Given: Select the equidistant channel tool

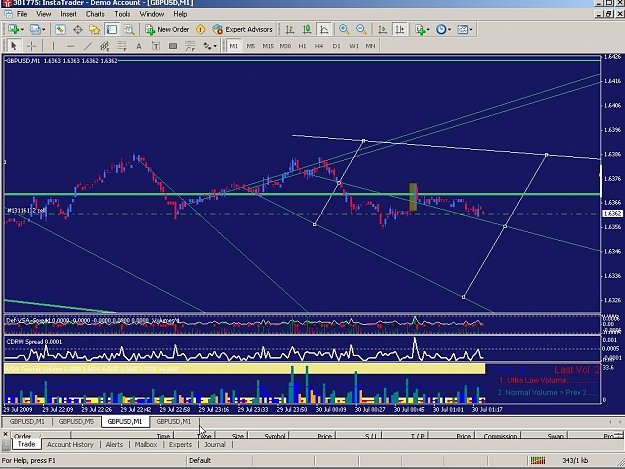Looking at the screenshot, I should pos(104,46).
